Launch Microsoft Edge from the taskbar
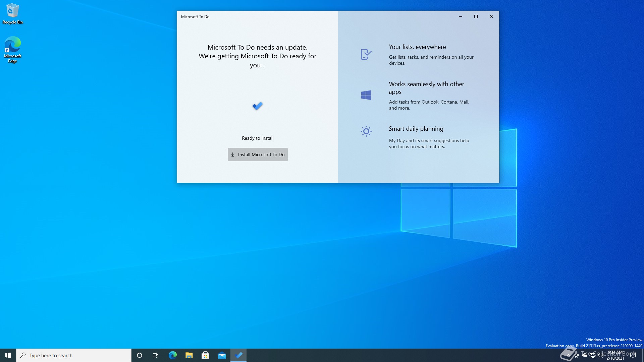This screenshot has height=362, width=644. click(x=172, y=355)
